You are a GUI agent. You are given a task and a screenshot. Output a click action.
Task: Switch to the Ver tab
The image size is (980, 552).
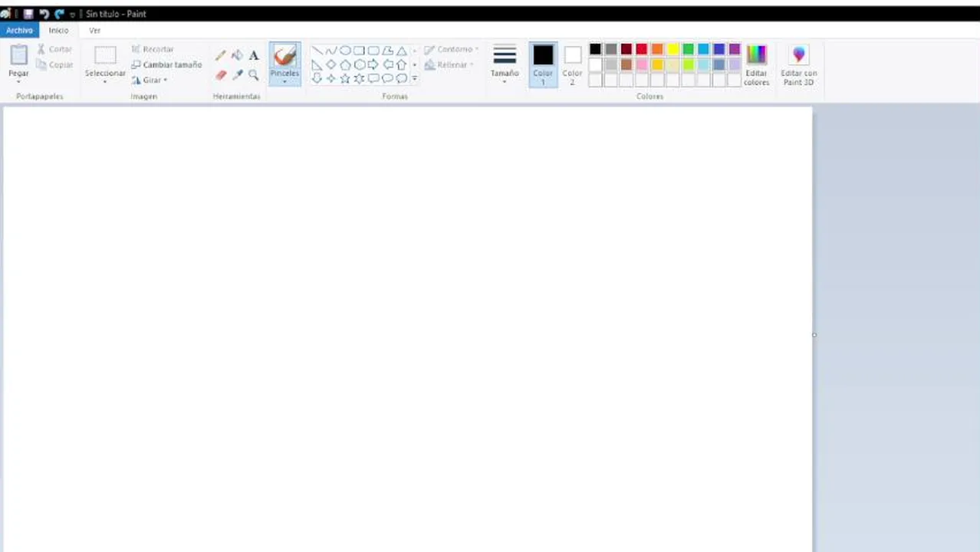pos(95,30)
